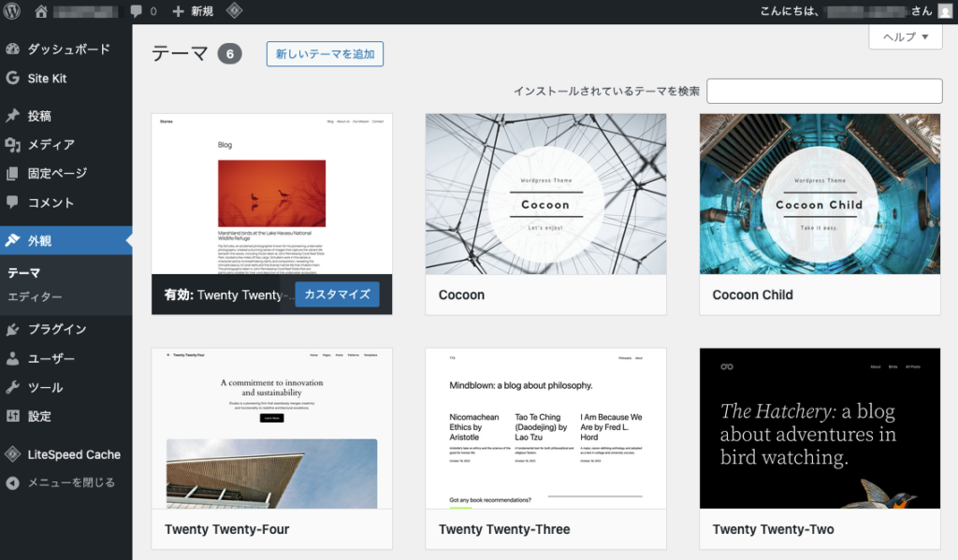
Task: Click the plus icon beside 新規
Action: pos(178,11)
